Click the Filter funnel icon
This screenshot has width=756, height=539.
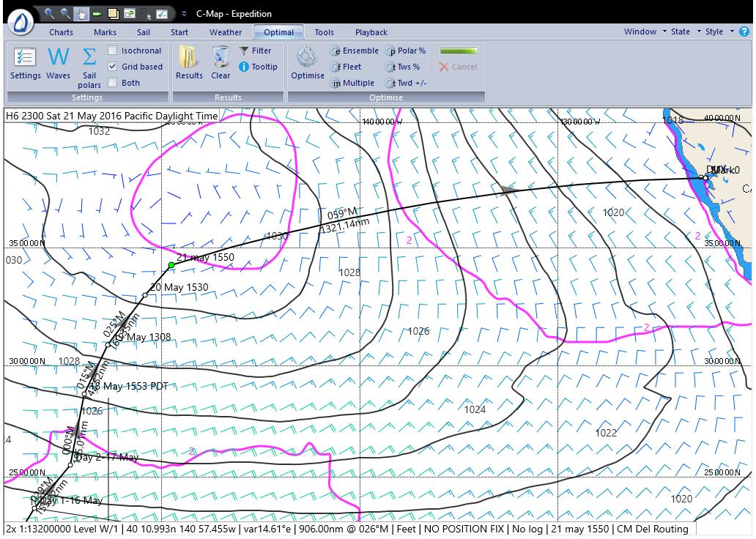pos(245,51)
